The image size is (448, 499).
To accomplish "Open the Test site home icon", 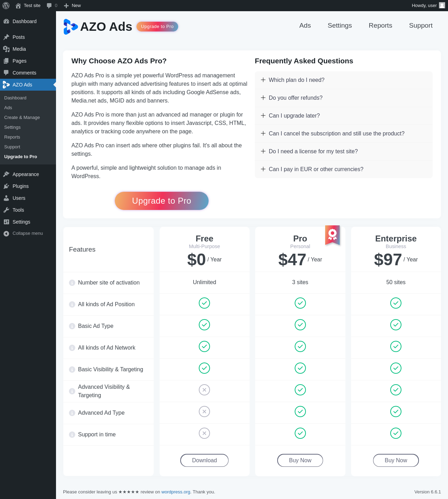I will pyautogui.click(x=18, y=6).
